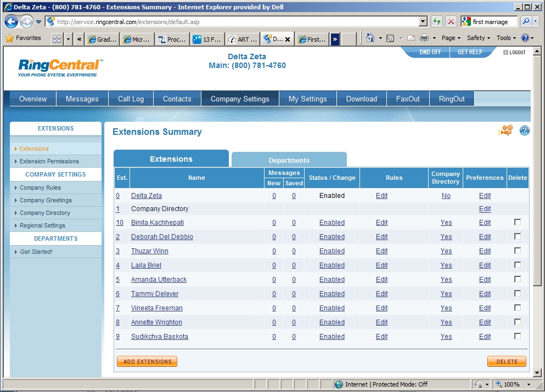Image resolution: width=545 pixels, height=392 pixels.
Task: Open the Extensions Summary help icon
Action: point(524,130)
